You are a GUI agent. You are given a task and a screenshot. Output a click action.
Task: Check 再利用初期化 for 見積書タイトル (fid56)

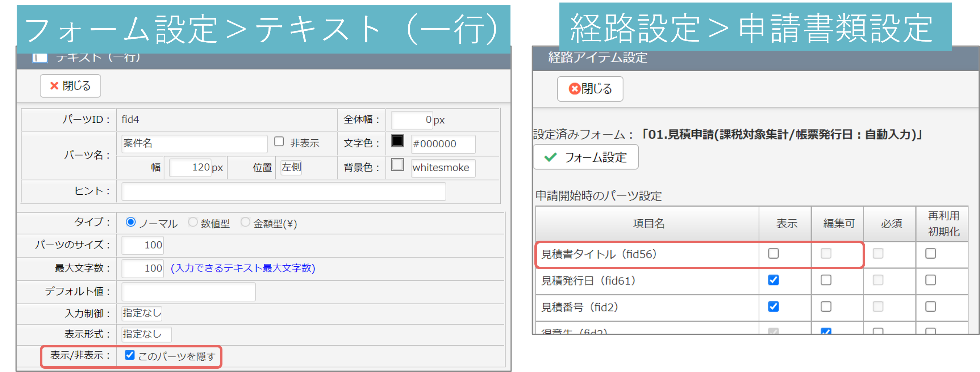(x=930, y=253)
